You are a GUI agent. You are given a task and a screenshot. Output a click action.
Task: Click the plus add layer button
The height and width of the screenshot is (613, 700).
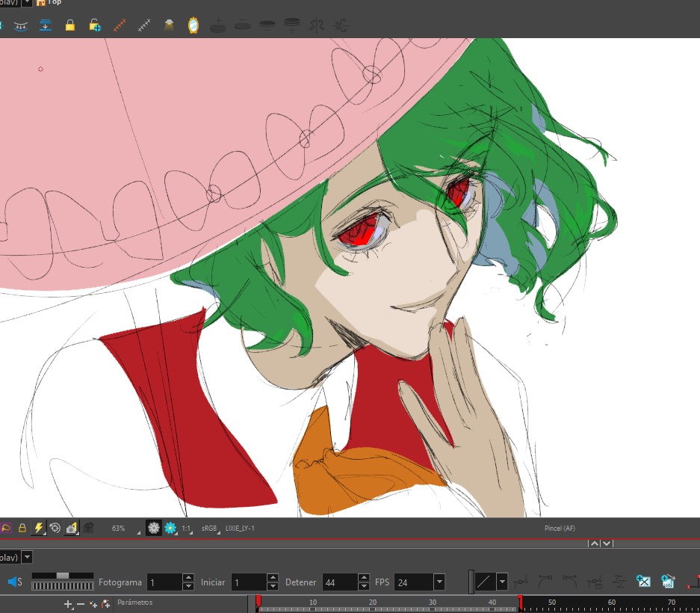[x=68, y=603]
